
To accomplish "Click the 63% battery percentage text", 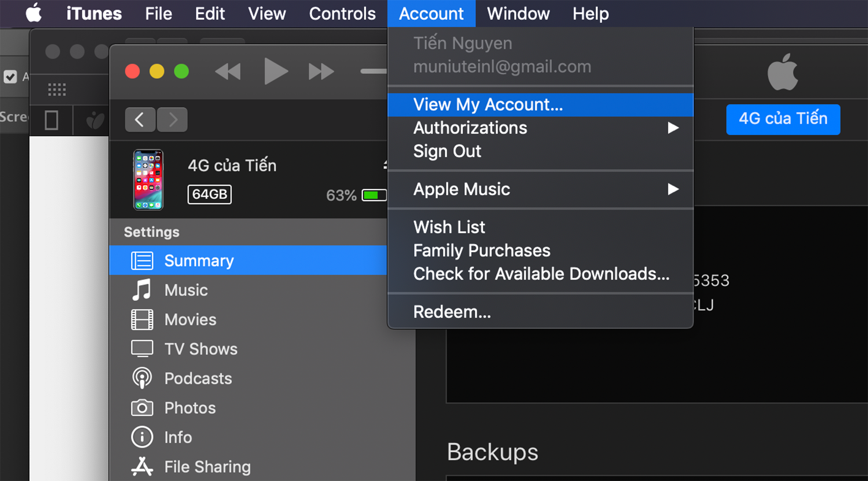I will (341, 196).
